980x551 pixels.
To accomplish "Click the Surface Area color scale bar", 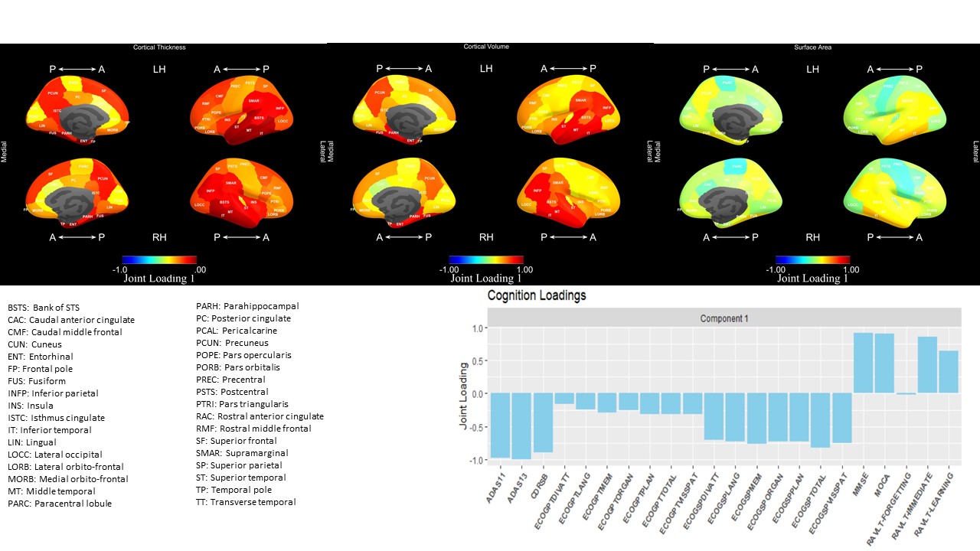I will [x=812, y=259].
